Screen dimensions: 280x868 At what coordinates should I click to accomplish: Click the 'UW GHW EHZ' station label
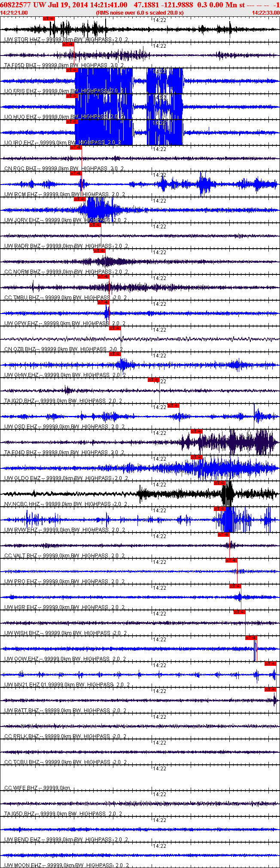(21, 375)
